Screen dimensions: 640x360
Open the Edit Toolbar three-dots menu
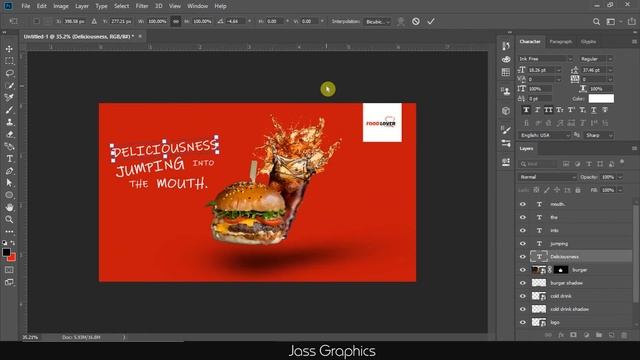tap(9, 231)
